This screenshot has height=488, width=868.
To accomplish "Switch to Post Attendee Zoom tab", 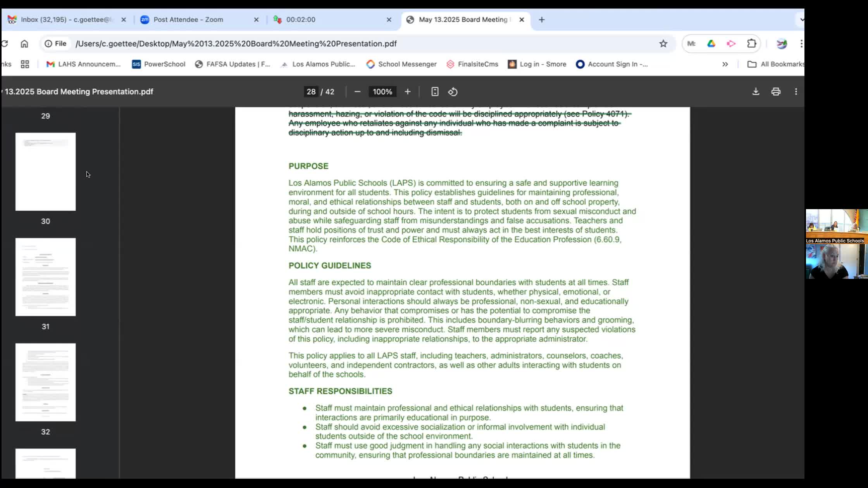I will click(x=188, y=20).
